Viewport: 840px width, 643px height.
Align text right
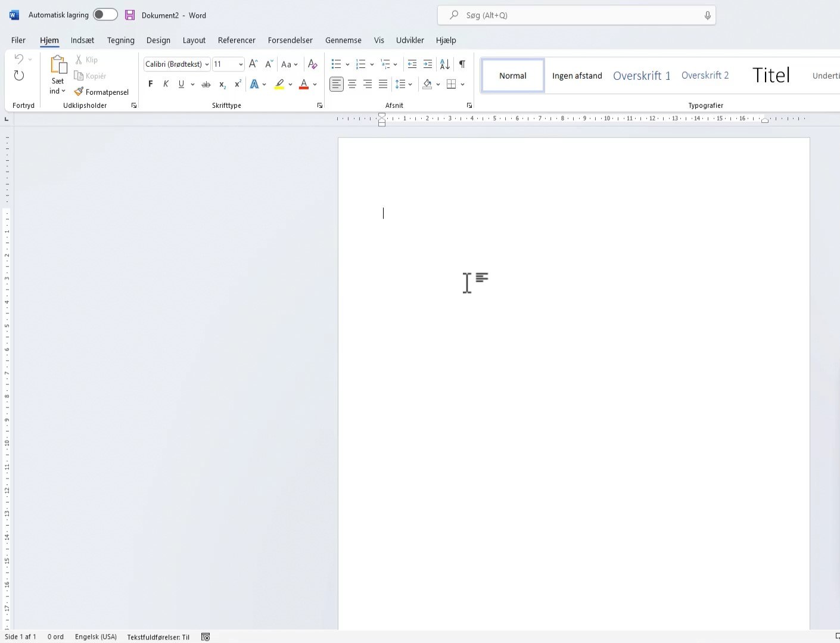point(368,84)
